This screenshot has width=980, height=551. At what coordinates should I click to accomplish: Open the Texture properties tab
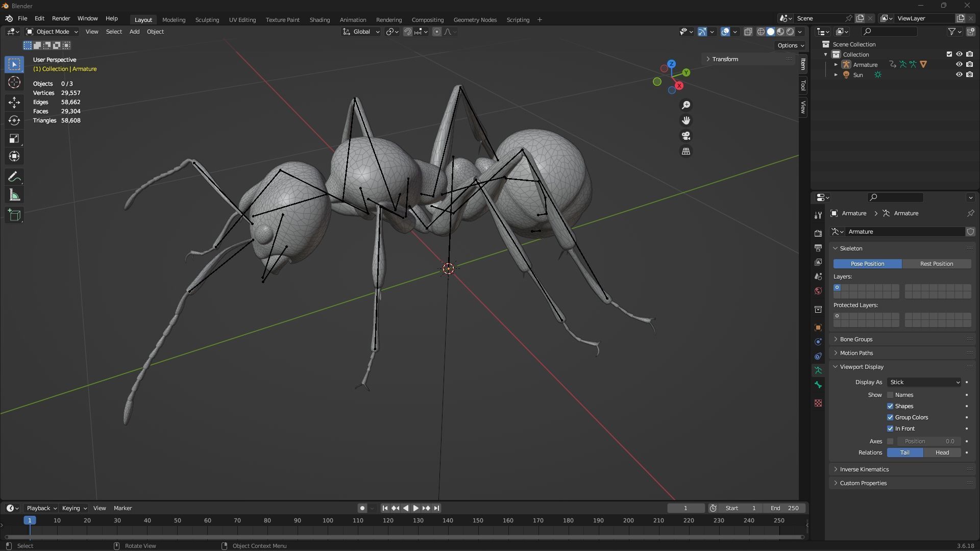[x=818, y=403]
